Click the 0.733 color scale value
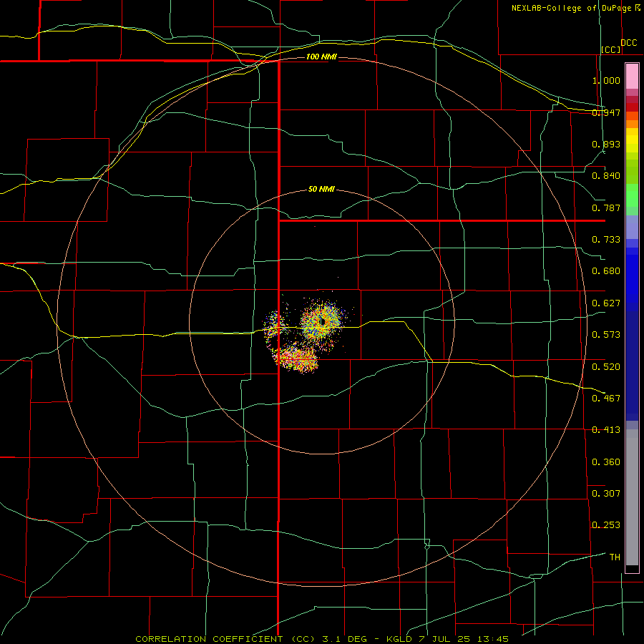 [606, 240]
